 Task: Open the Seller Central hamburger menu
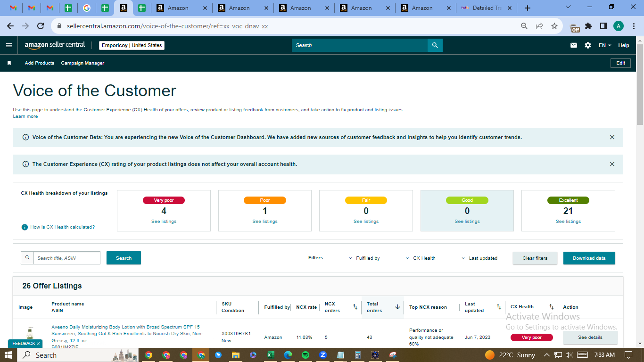(x=9, y=45)
